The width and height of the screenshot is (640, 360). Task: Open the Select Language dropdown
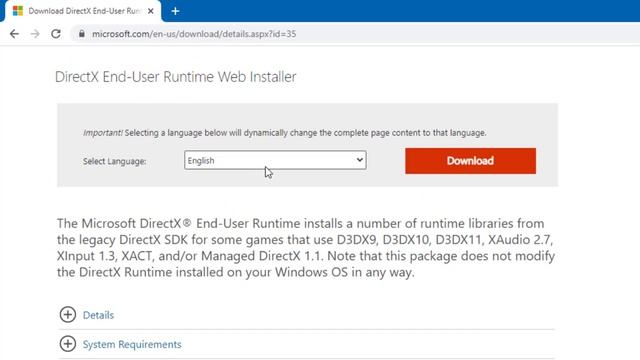tap(275, 160)
